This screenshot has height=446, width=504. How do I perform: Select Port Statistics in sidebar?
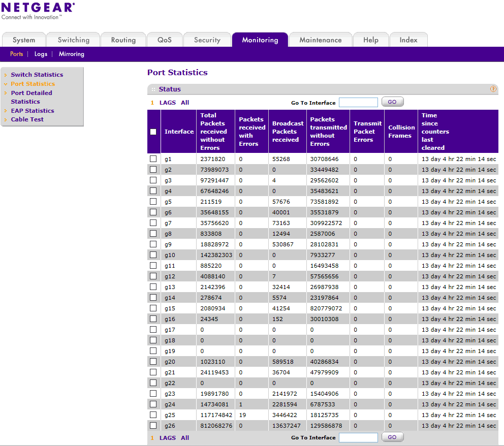[x=33, y=84]
